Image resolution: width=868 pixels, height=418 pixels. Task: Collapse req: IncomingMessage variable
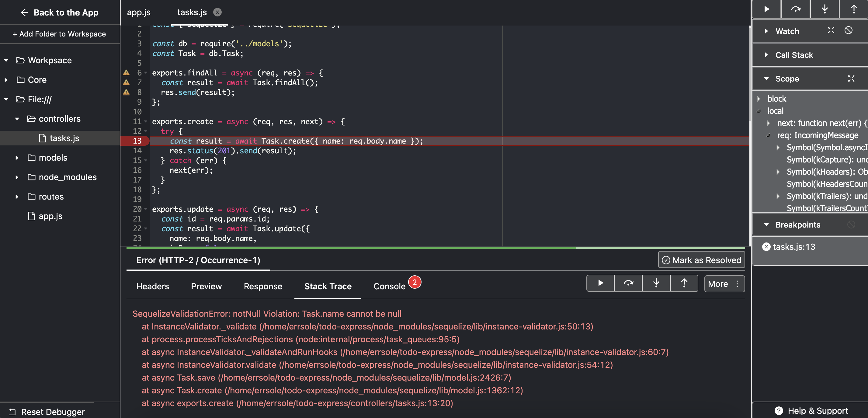click(x=768, y=135)
